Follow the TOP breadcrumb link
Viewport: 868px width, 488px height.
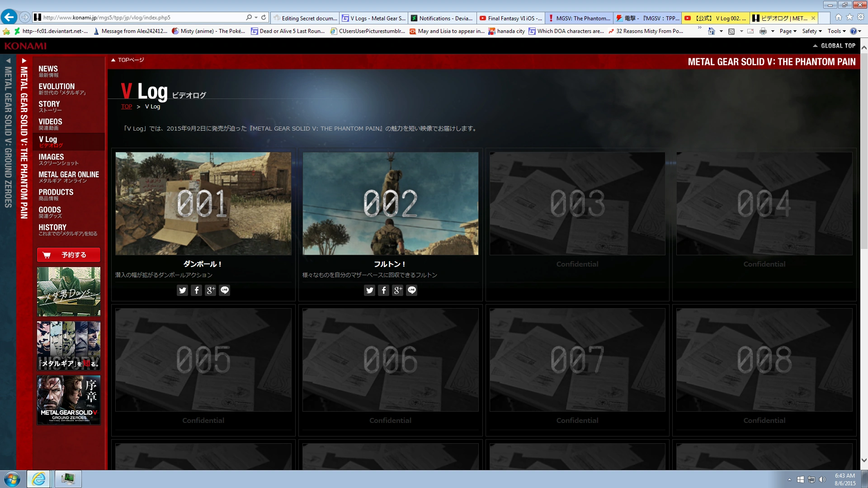coord(127,107)
